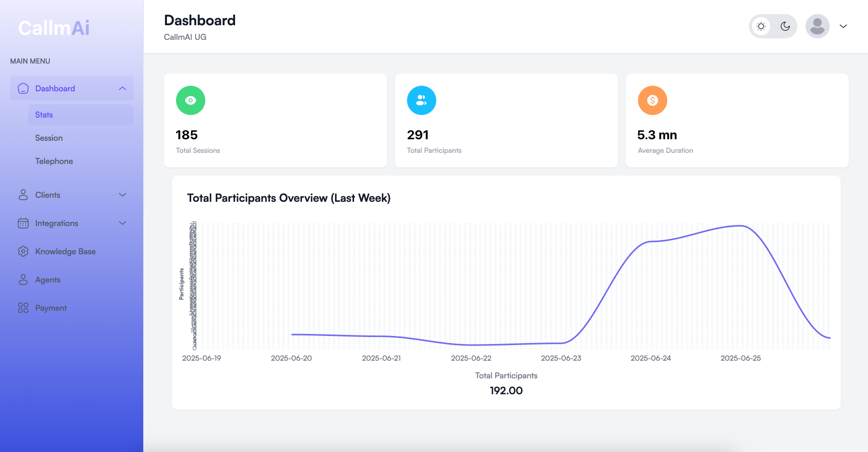Click the orange Average Duration dollar icon
Screen dimensions: 868x452
653,100
